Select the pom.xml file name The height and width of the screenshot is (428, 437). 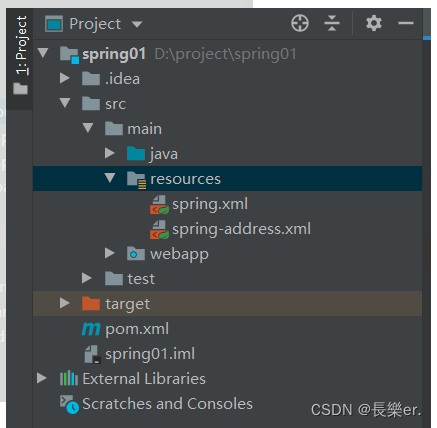coord(137,329)
